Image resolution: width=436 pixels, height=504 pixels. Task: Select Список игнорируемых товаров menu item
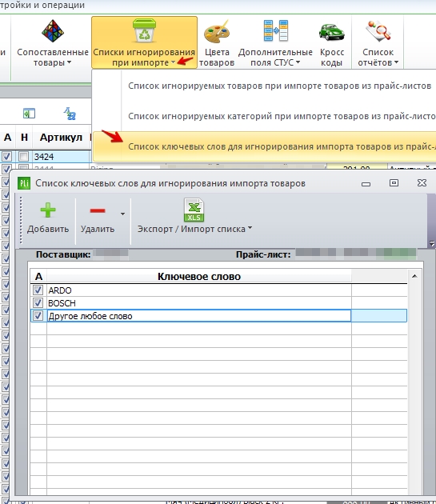pyautogui.click(x=279, y=86)
